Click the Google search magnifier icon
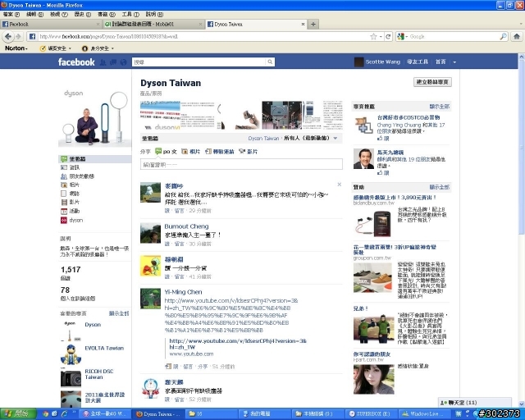525x420 pixels. tap(503, 37)
